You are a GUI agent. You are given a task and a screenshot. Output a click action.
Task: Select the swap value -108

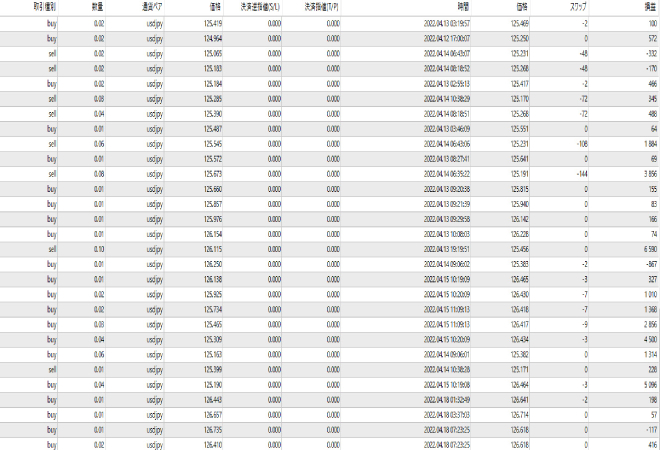click(x=582, y=144)
